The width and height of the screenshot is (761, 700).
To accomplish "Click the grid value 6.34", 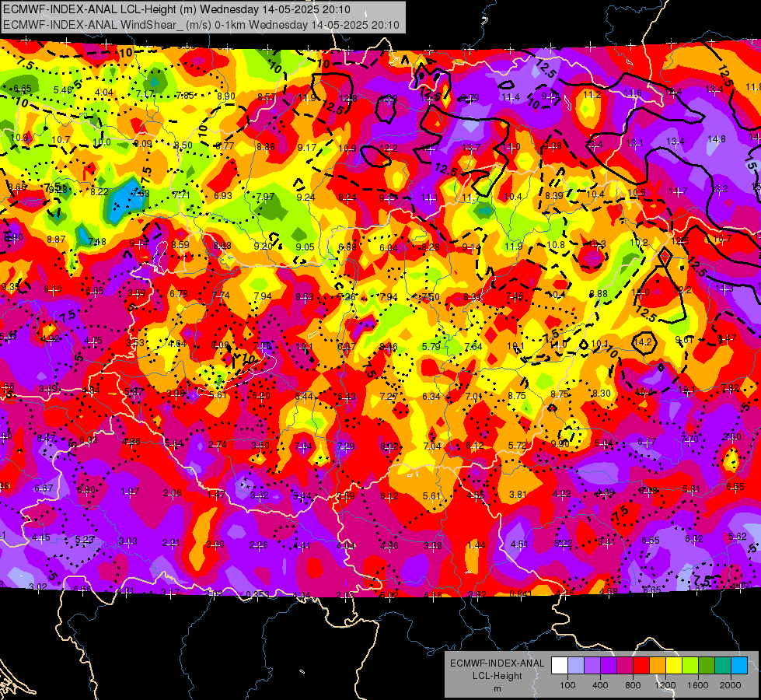I will pos(431,397).
